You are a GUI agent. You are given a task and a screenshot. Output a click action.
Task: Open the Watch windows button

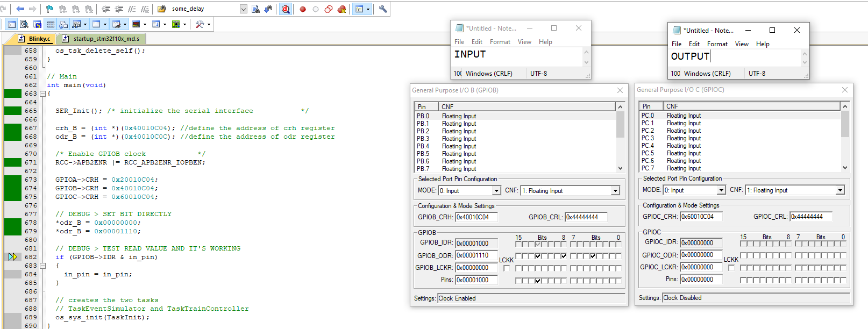point(76,24)
